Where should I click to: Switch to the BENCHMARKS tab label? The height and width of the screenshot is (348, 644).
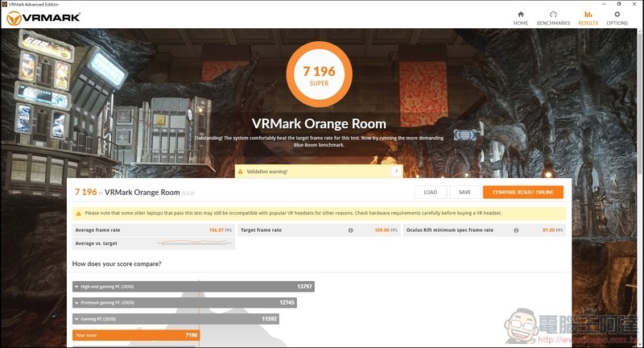point(553,23)
